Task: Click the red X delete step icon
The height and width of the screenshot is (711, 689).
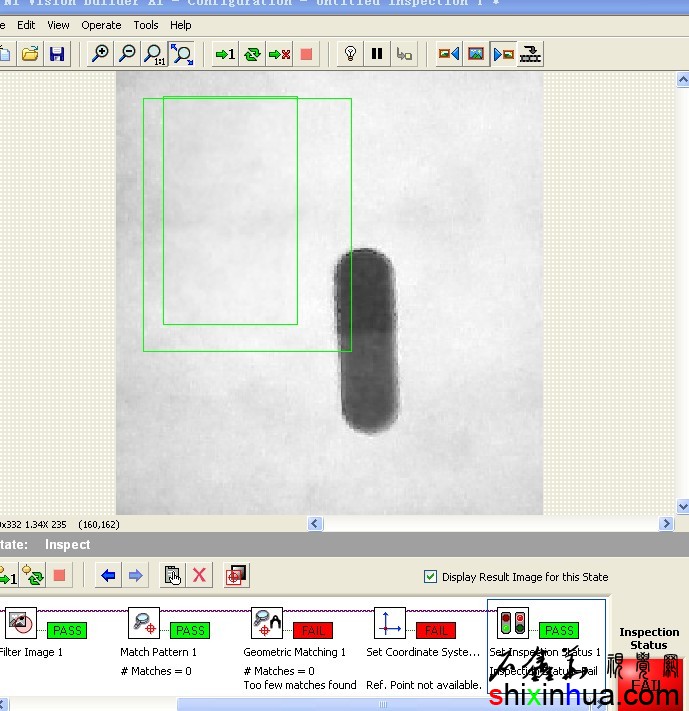Action: coord(199,575)
